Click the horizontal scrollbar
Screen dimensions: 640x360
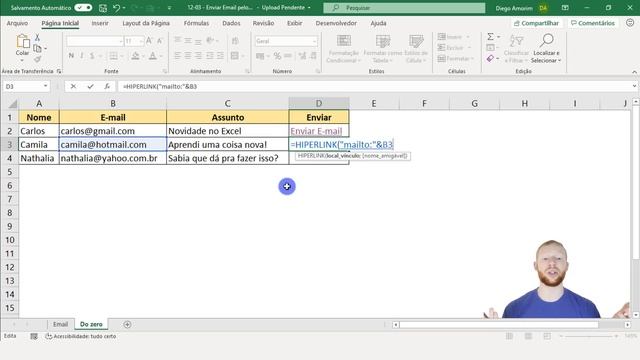point(499,324)
